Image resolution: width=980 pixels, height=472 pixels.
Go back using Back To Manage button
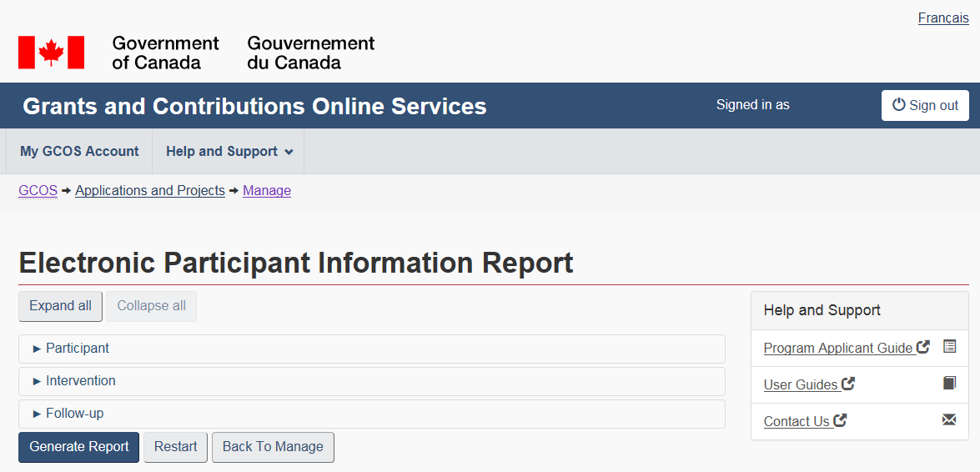coord(273,447)
